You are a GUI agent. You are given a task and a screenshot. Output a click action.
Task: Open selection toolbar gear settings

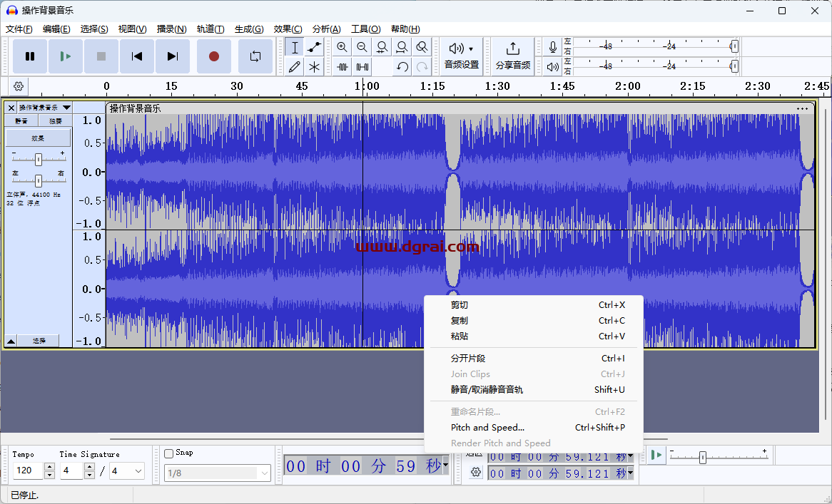tap(476, 472)
